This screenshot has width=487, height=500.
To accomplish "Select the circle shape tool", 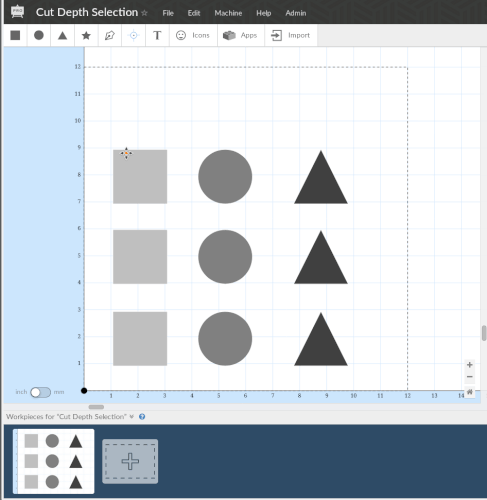I will pos(39,35).
